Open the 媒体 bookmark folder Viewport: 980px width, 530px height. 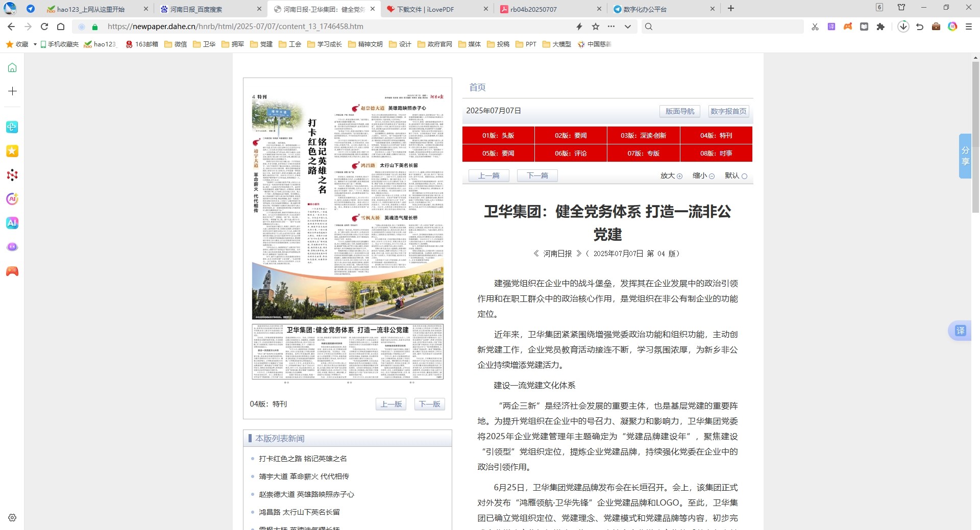470,44
